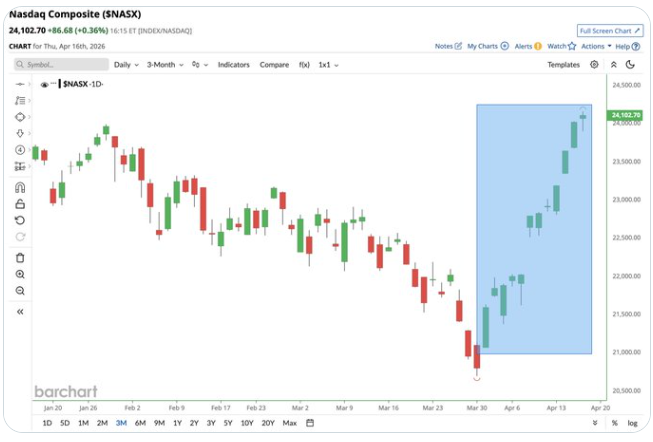Click the trash delete drawings icon
The width and height of the screenshot is (653, 442).
point(20,257)
